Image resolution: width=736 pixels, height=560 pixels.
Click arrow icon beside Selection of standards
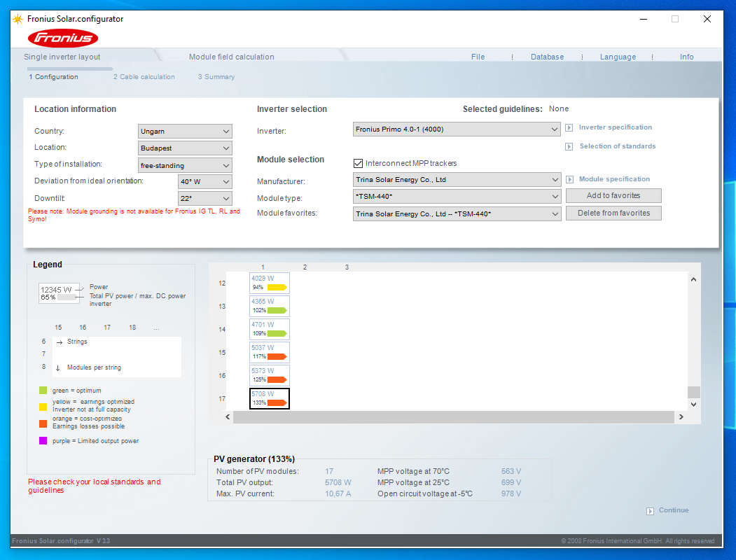click(x=569, y=147)
